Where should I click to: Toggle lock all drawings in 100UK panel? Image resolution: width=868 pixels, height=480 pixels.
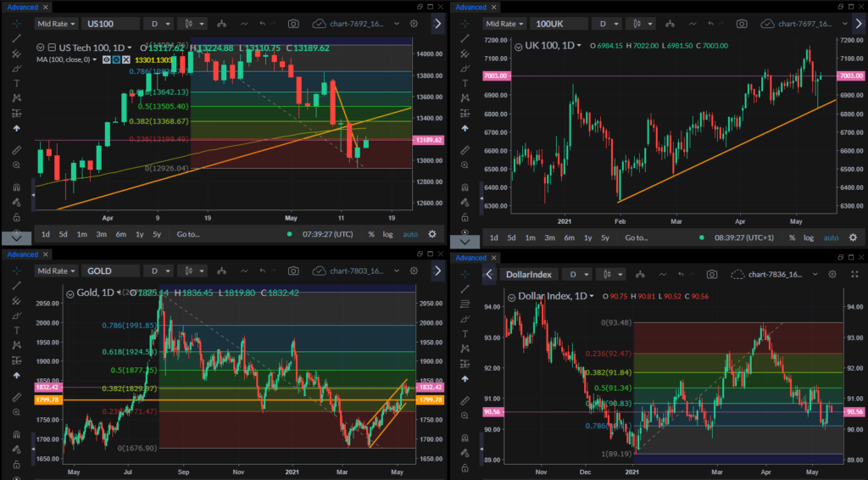[x=465, y=217]
